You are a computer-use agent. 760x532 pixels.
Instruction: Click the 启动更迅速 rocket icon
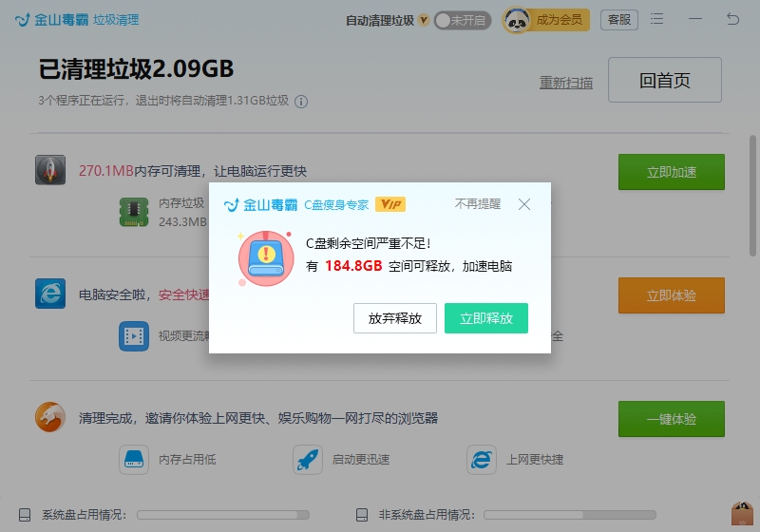coord(307,459)
